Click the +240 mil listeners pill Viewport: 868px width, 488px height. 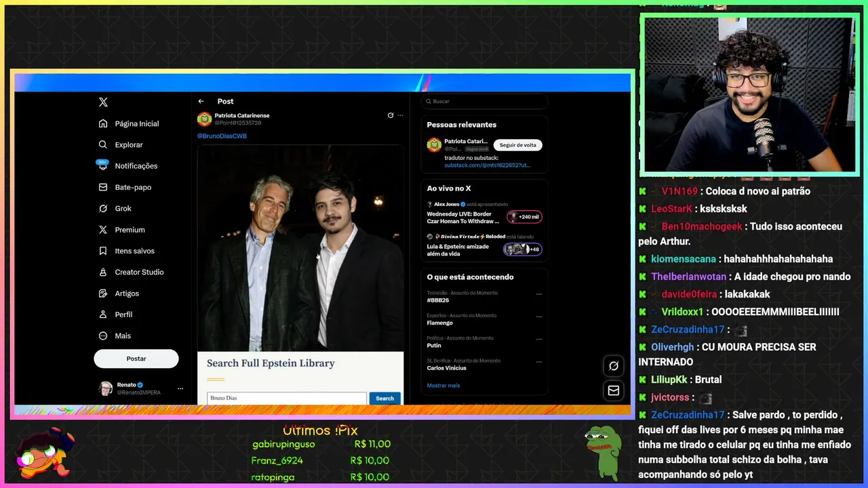pos(525,217)
